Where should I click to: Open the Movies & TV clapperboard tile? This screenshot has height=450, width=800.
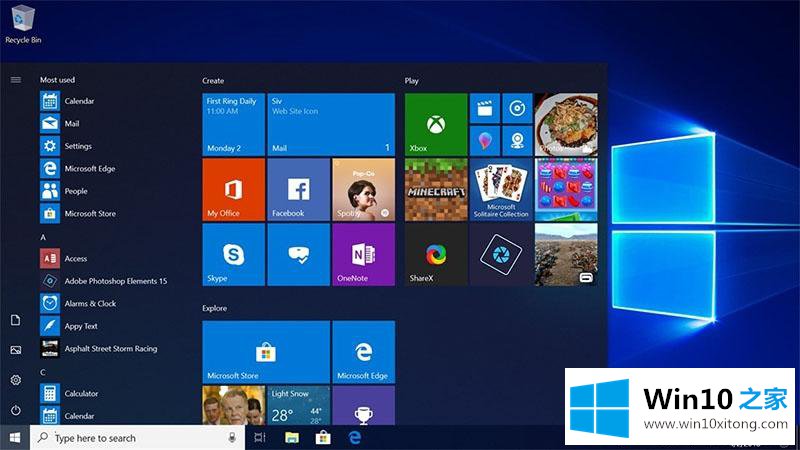coord(485,108)
